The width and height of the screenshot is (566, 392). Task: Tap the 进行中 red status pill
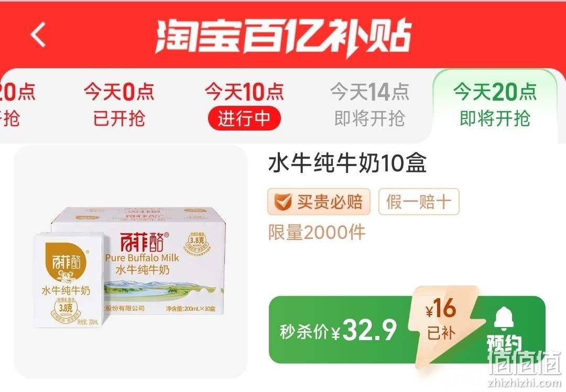tap(244, 118)
